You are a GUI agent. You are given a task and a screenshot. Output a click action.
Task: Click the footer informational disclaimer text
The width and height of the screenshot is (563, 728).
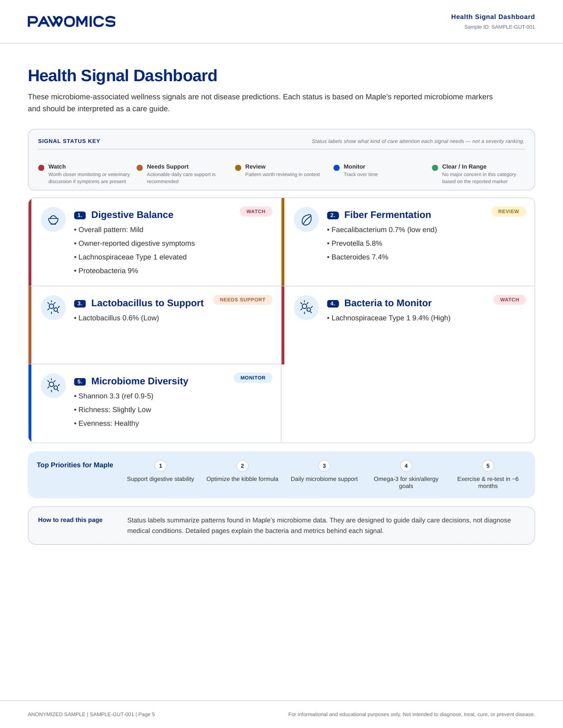(411, 714)
